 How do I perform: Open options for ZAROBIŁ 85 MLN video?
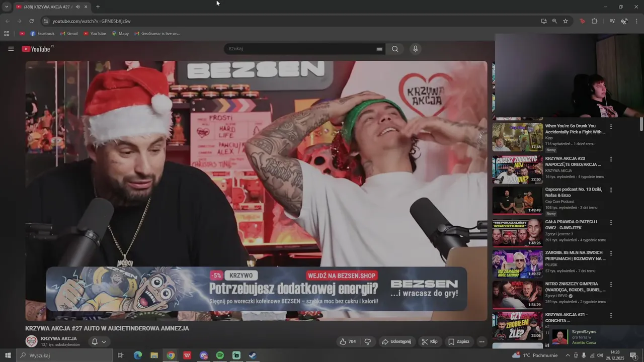pyautogui.click(x=611, y=253)
